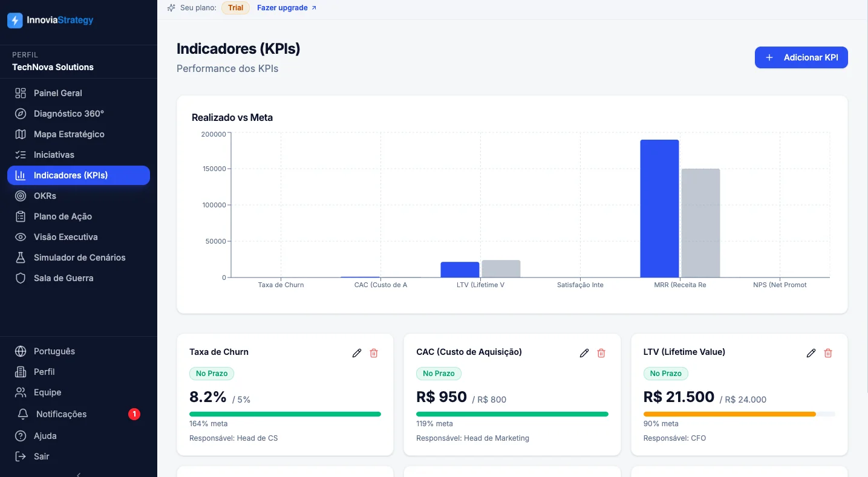This screenshot has width=868, height=477.
Task: Click 'Responsável: CFO' text
Action: click(x=674, y=438)
